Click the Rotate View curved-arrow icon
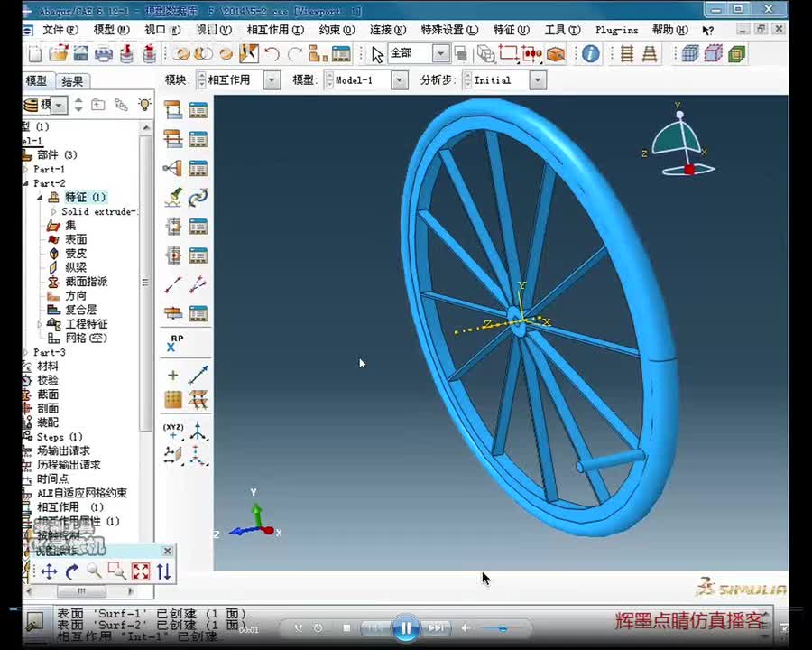This screenshot has height=650, width=812. click(x=72, y=571)
